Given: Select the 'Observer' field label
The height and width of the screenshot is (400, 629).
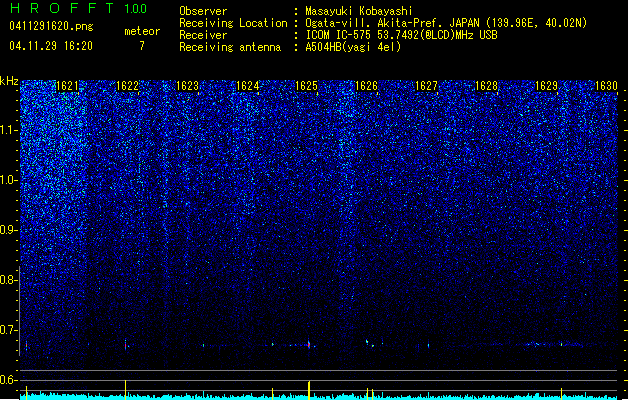Looking at the screenshot, I should coord(203,11).
